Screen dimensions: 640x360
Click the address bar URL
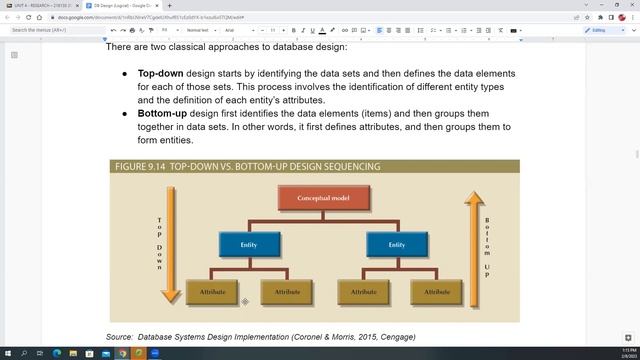151,18
